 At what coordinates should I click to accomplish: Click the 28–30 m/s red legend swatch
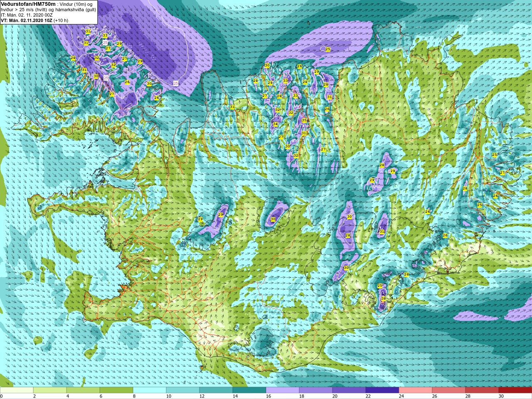[482, 390]
